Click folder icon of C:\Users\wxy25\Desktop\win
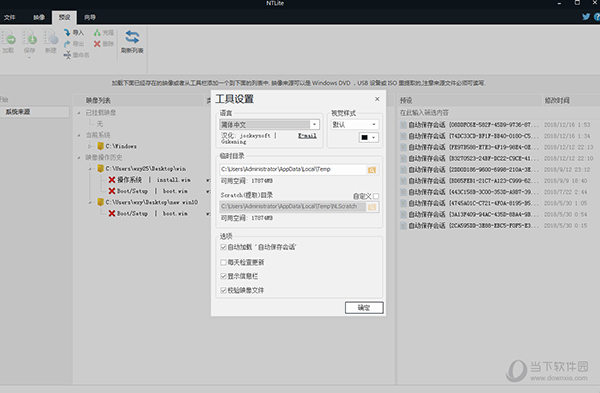Viewport: 600px width, 393px height. click(x=101, y=168)
